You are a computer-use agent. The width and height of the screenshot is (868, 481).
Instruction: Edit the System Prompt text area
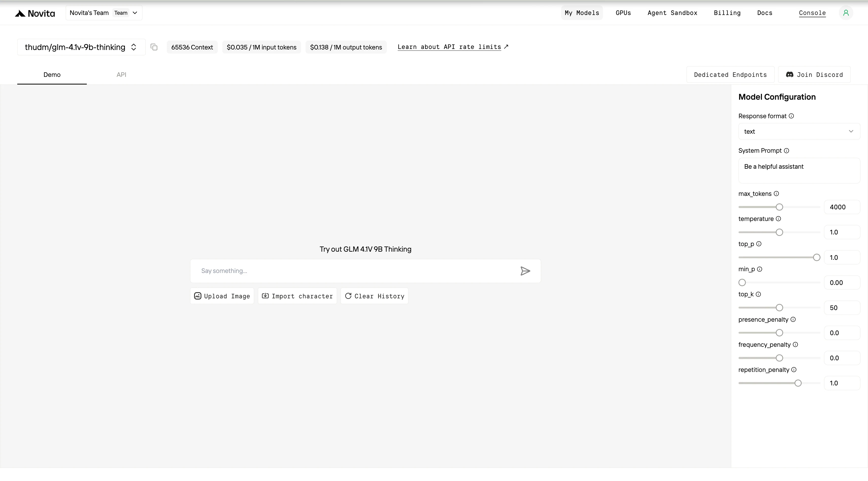click(x=799, y=171)
